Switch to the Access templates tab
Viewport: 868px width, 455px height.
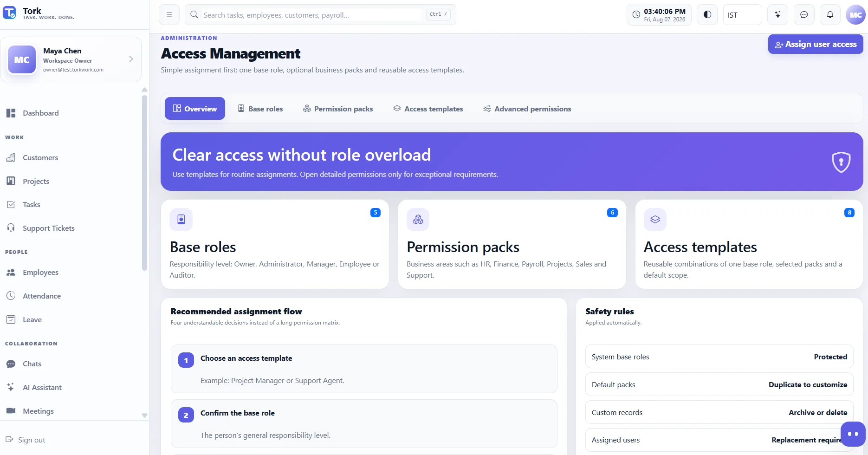click(428, 108)
